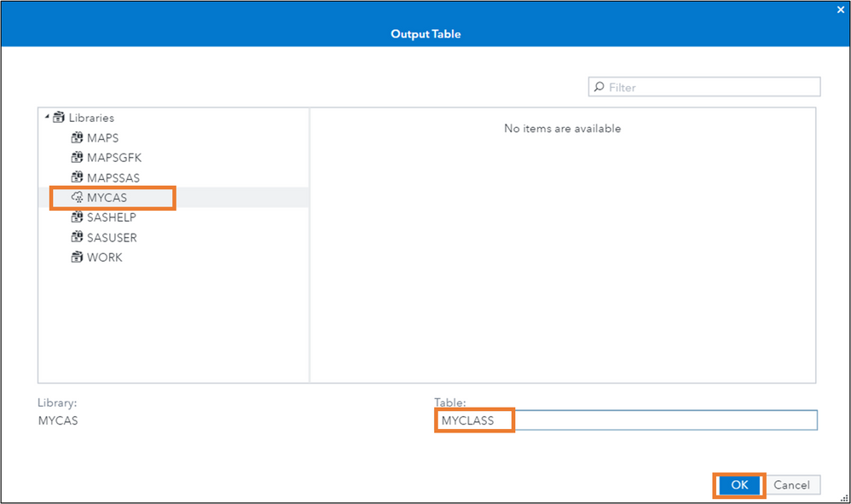Viewport: 851px width, 504px height.
Task: Click the MAPS library icon
Action: point(77,137)
